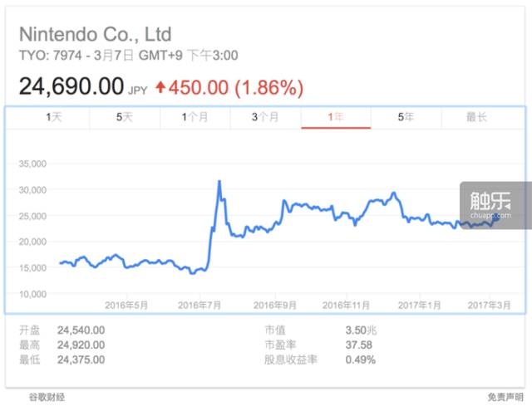Click the active 1年 tab
The height and width of the screenshot is (411, 532).
[x=336, y=117]
